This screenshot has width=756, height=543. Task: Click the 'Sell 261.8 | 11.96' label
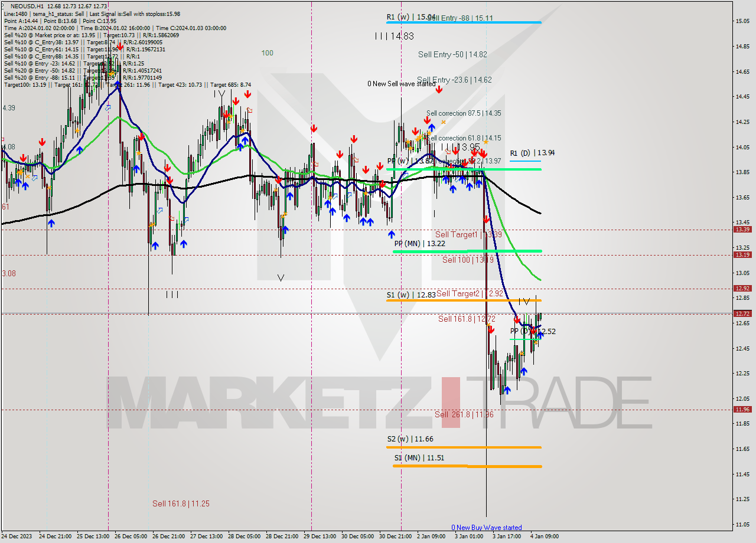tap(464, 414)
